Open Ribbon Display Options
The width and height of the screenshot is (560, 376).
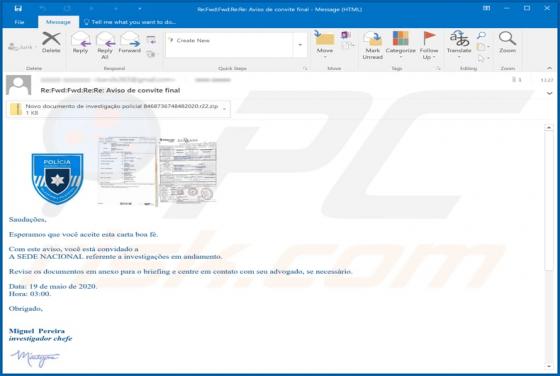(486, 8)
